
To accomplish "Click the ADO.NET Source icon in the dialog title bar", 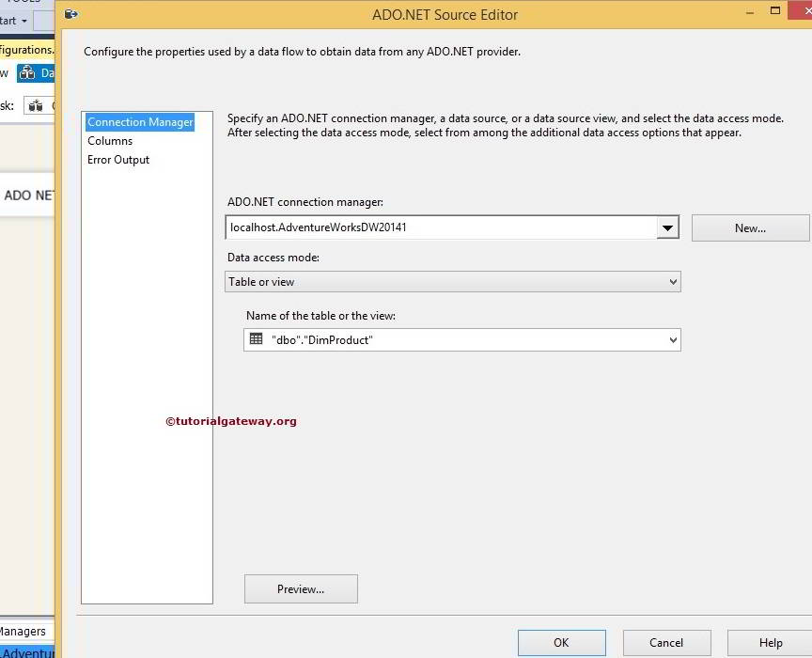I will tap(70, 14).
